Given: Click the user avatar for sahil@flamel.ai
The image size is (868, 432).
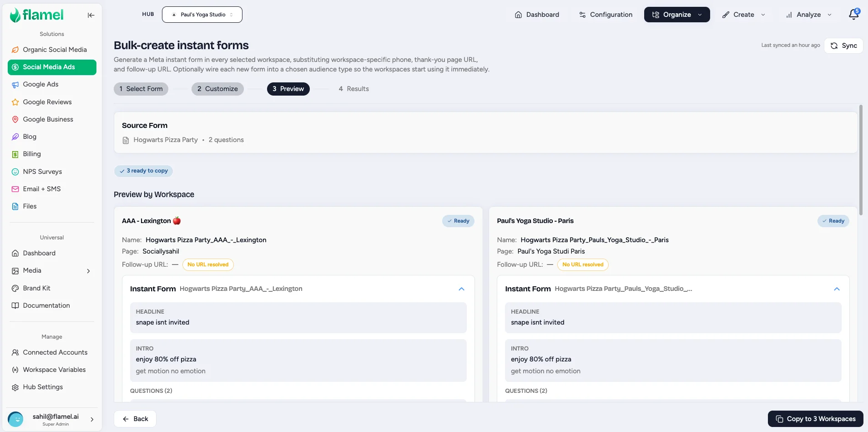Looking at the screenshot, I should (x=15, y=419).
